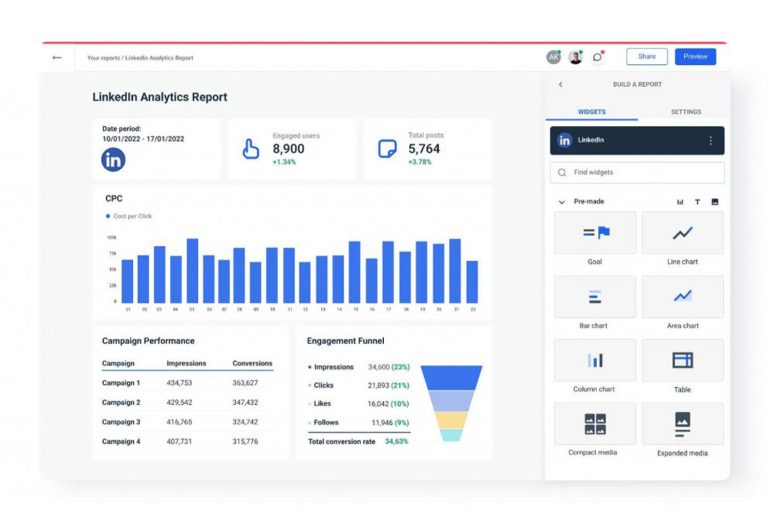Open the comments chat bubble icon

(598, 57)
